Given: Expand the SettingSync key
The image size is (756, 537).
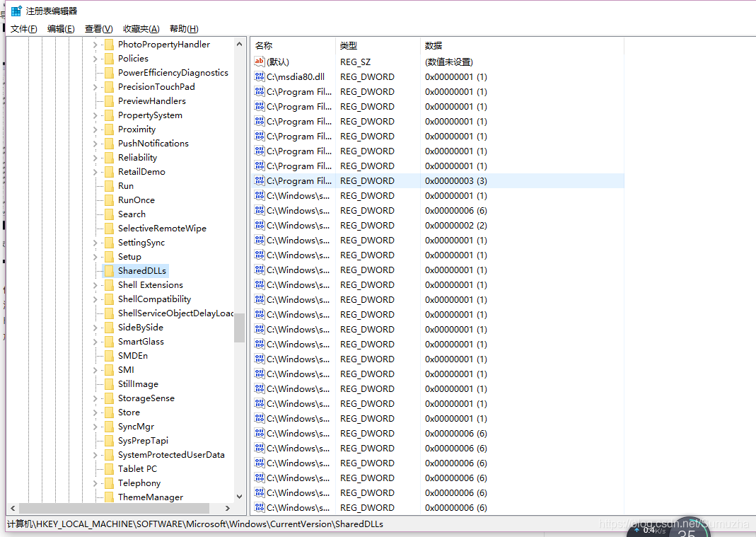Looking at the screenshot, I should point(95,243).
